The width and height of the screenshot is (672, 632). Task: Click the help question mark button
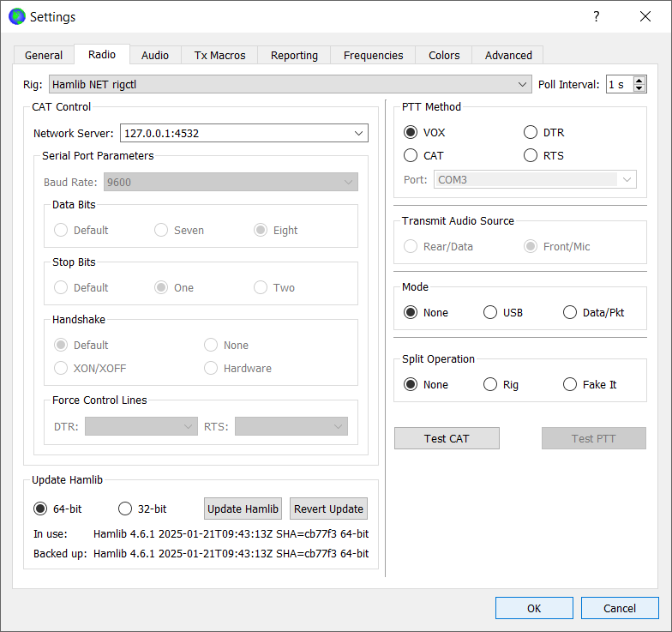pos(596,16)
